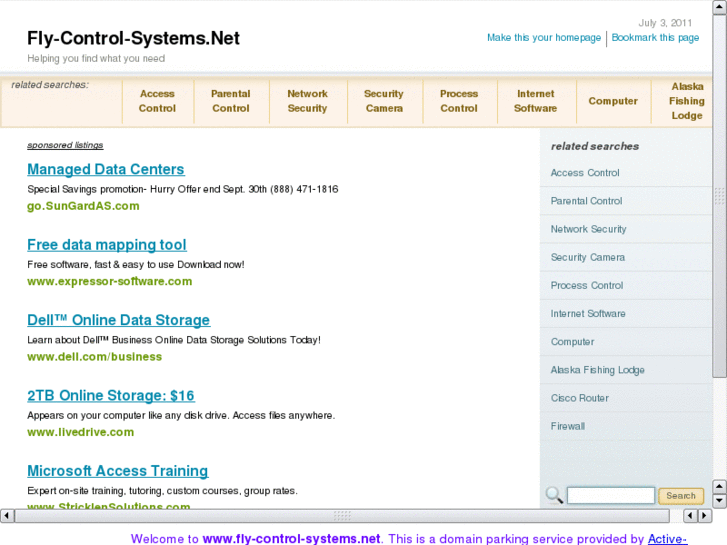Select Alaska Fishing Lodge in sidebar

coord(598,370)
